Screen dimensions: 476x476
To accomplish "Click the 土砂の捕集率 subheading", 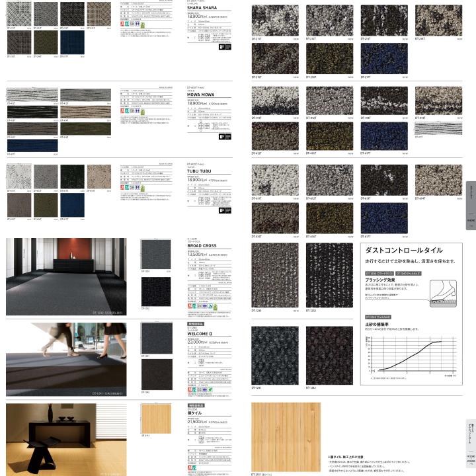I will 377,325.
